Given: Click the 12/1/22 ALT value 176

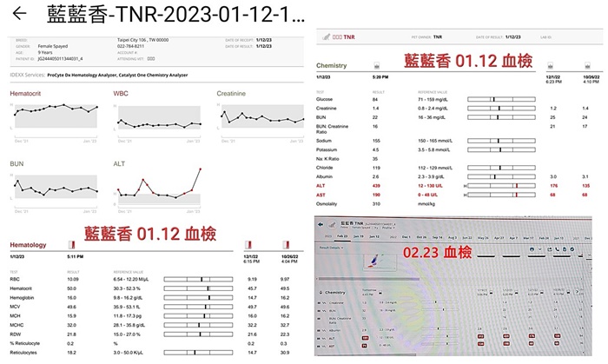Looking at the screenshot, I should (553, 186).
